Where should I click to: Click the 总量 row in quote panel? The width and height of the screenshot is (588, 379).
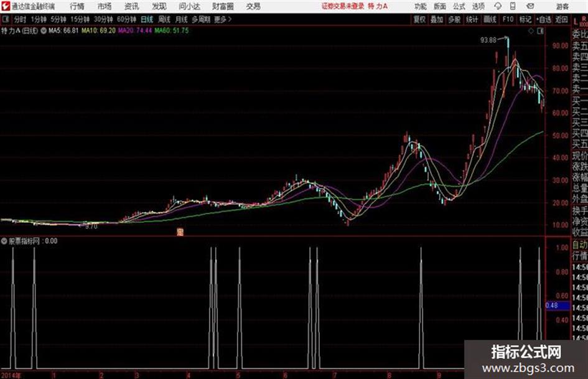(x=580, y=189)
